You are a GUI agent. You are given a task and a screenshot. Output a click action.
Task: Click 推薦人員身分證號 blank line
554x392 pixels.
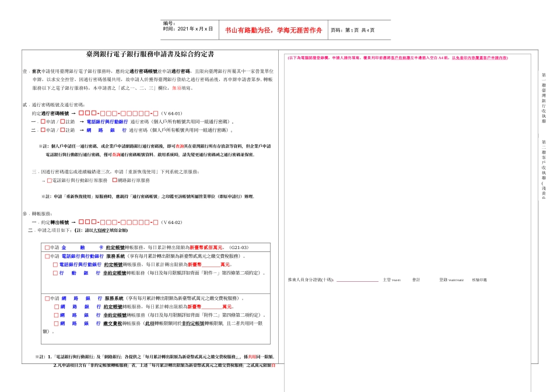tap(357, 280)
